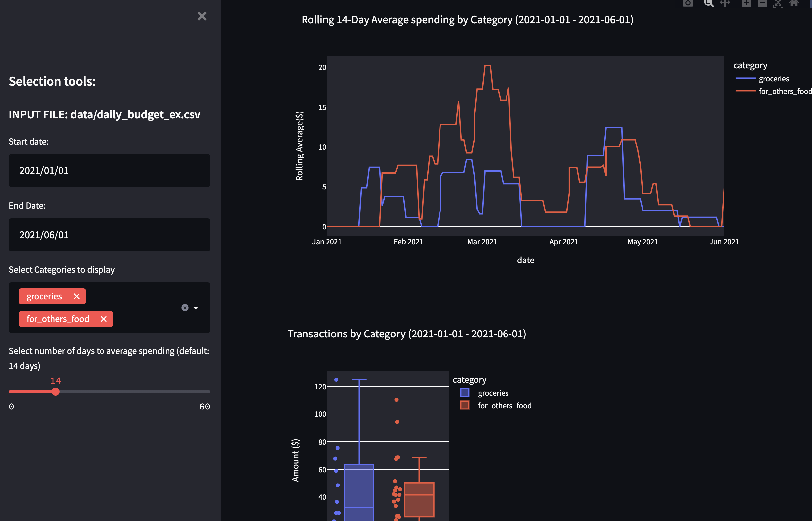The image size is (812, 521).
Task: Select the Plotly zoom tool
Action: pyautogui.click(x=709, y=3)
